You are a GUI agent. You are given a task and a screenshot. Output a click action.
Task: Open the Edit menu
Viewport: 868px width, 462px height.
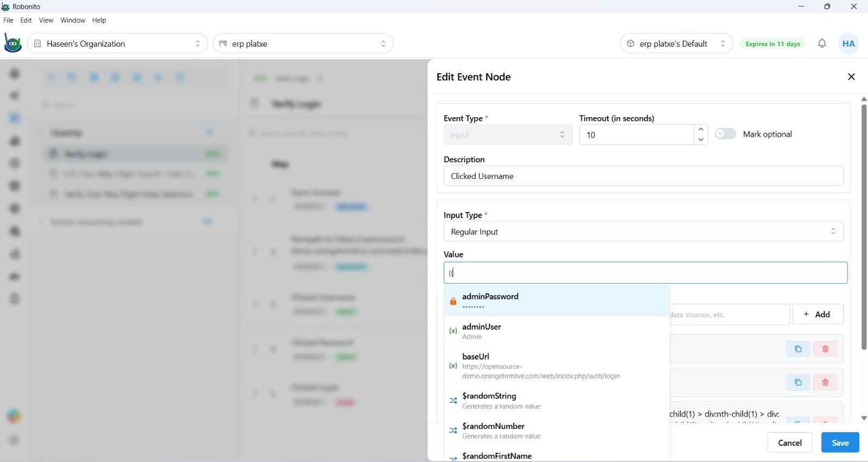point(26,20)
